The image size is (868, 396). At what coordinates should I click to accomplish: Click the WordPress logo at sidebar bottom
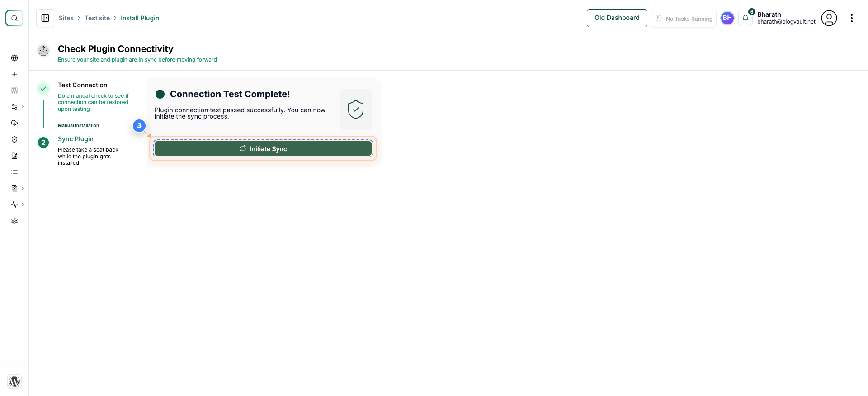(x=14, y=382)
